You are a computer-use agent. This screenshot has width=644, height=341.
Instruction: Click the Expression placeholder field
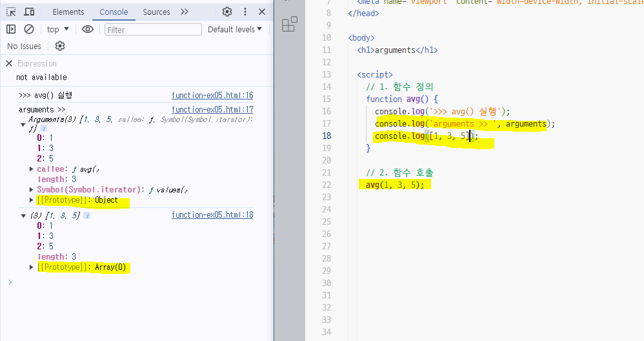click(x=37, y=63)
